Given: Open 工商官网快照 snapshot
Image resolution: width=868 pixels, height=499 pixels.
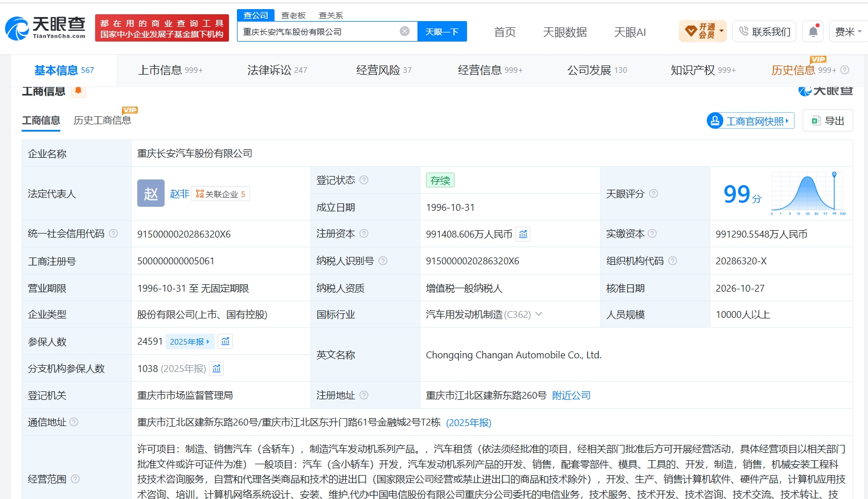Looking at the screenshot, I should [x=750, y=121].
